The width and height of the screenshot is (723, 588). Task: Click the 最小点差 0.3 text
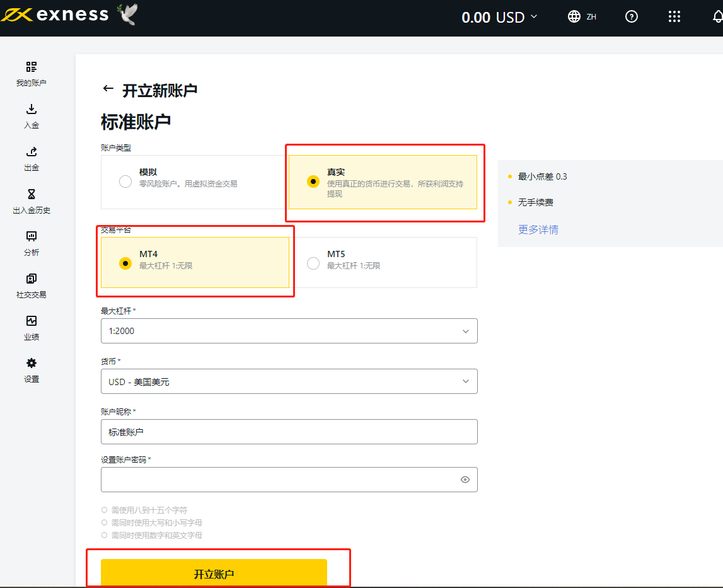pyautogui.click(x=542, y=176)
